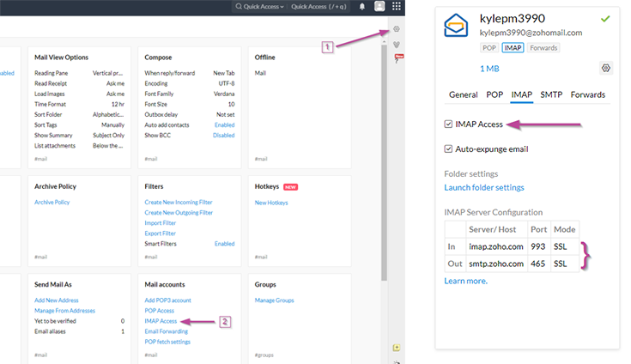This screenshot has width=631, height=364.
Task: Open the help question mark icon
Action: click(x=397, y=59)
